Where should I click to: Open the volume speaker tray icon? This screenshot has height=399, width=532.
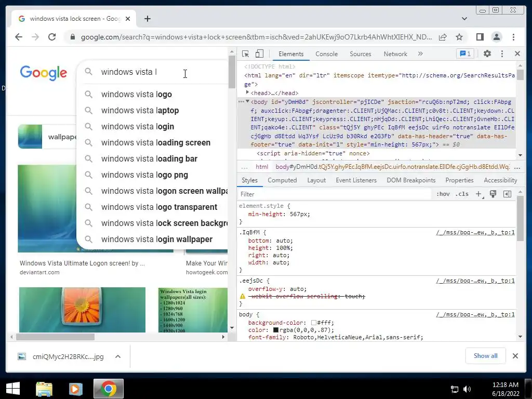(467, 389)
